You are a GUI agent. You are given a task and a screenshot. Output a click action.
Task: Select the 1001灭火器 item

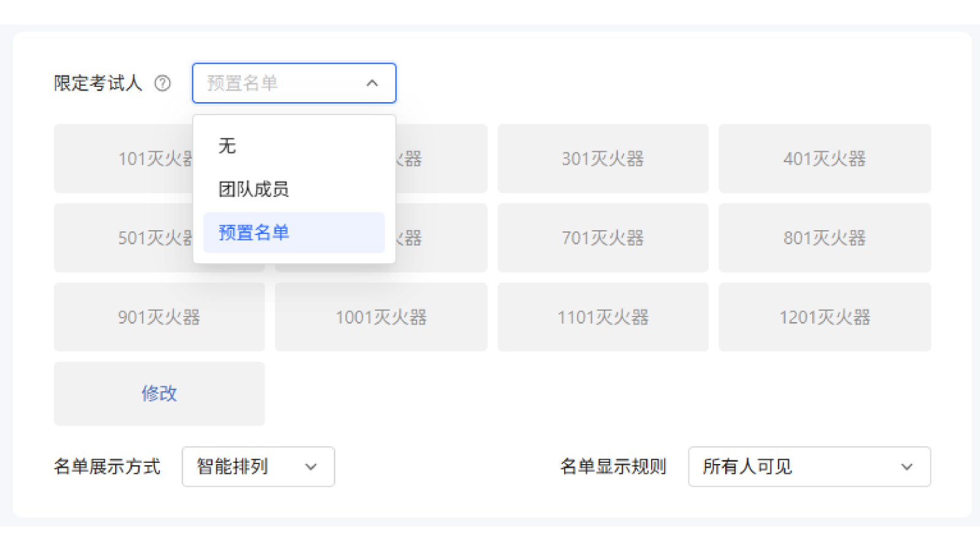pos(381,317)
